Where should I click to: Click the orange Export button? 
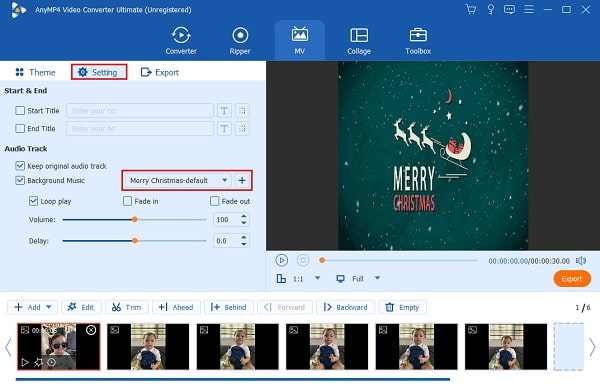[572, 279]
